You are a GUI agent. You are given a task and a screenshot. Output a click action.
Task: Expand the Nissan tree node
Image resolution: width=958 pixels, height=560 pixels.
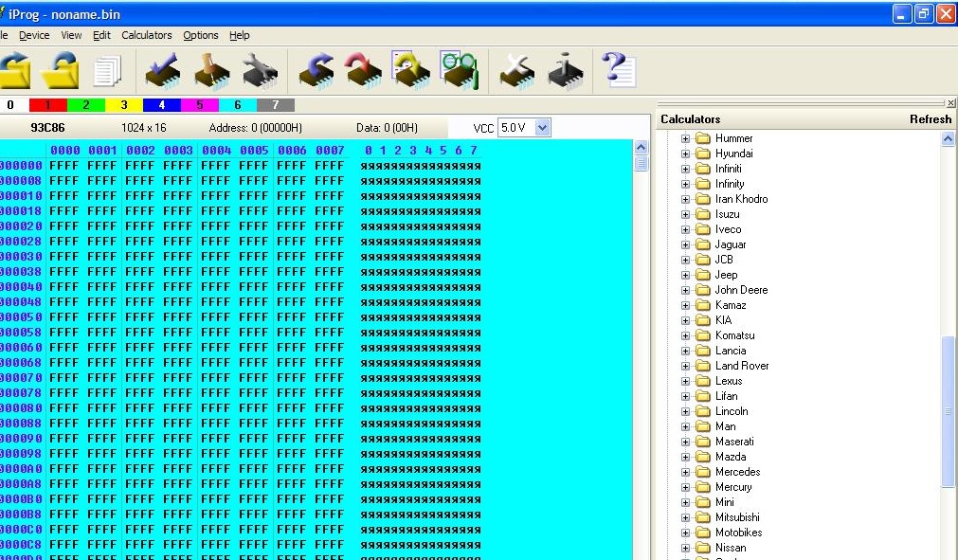[685, 548]
